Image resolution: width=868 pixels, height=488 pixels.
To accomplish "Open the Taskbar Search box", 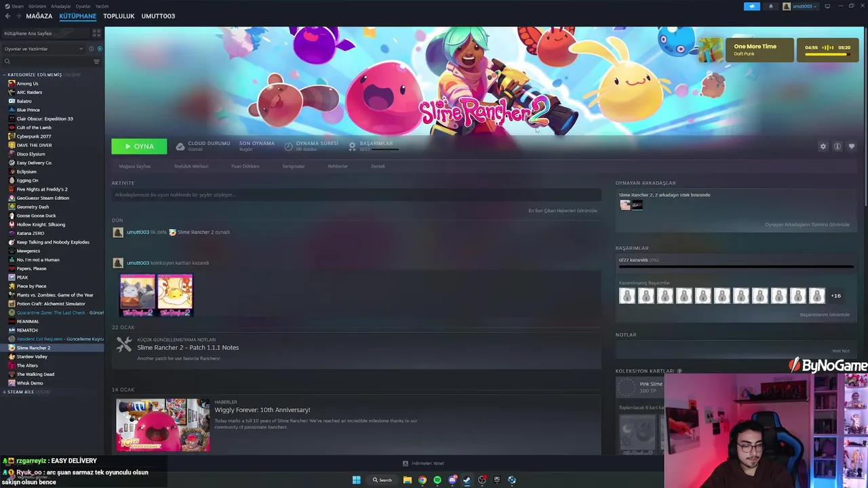I will pyautogui.click(x=382, y=480).
